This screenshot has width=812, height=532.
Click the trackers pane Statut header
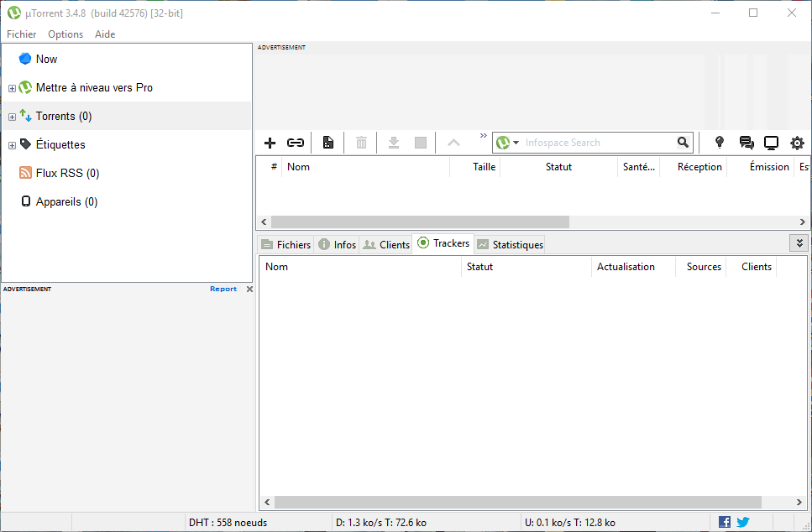pos(526,267)
